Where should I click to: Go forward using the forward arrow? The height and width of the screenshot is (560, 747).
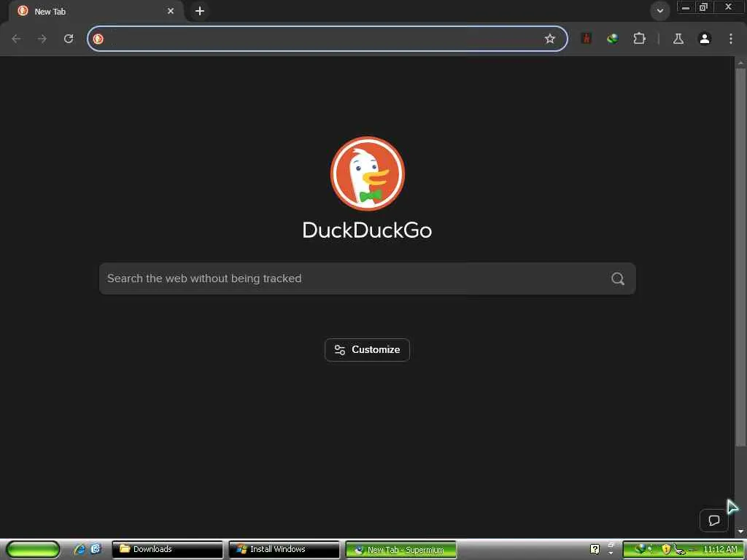tap(42, 39)
